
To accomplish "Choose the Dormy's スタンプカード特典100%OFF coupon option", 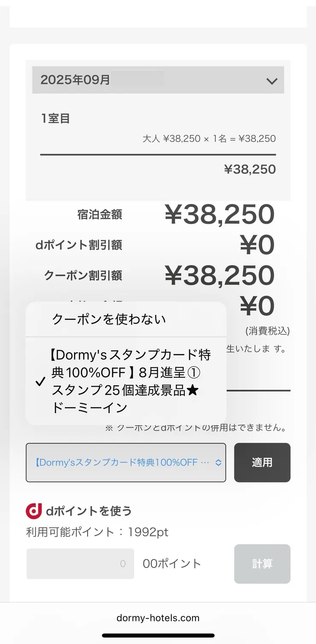I will click(x=131, y=381).
